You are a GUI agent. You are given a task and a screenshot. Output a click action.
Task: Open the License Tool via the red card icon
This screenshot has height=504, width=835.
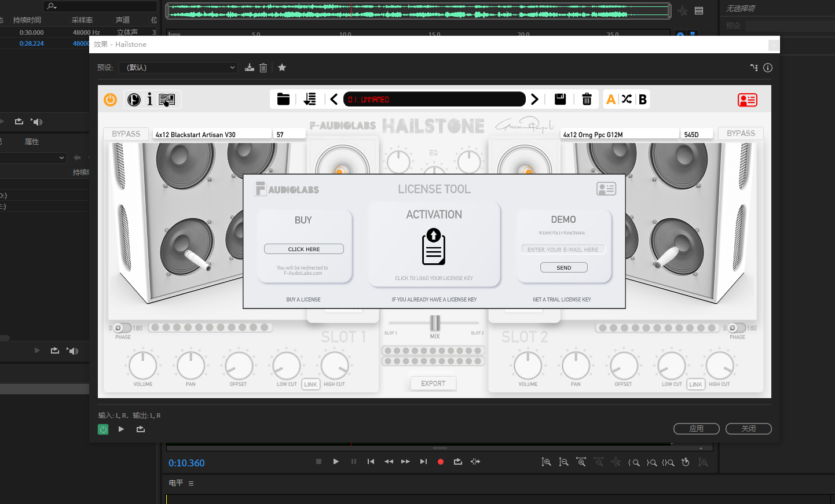(747, 100)
